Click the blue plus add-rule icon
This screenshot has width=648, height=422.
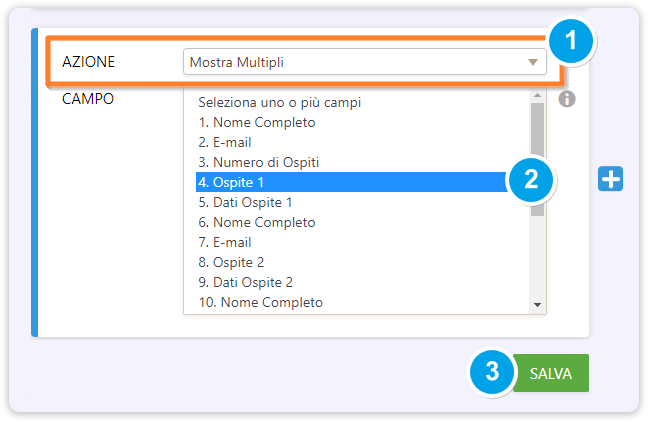[610, 179]
